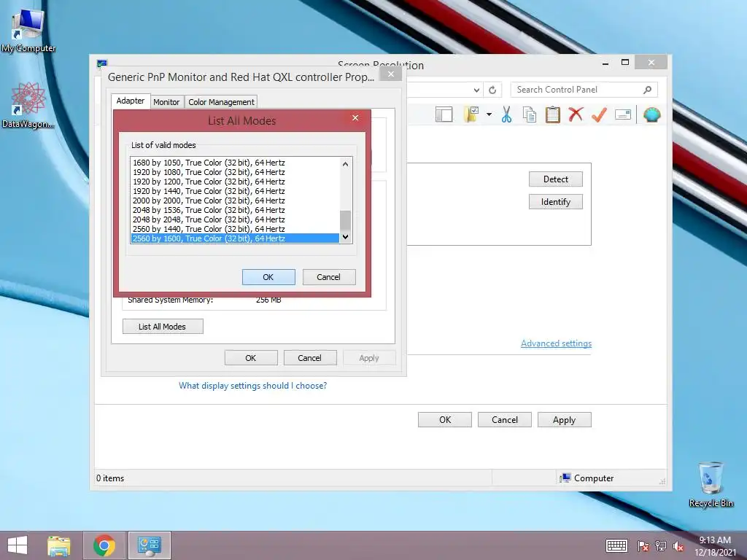Select the 1680 by 1050 mode

235,163
